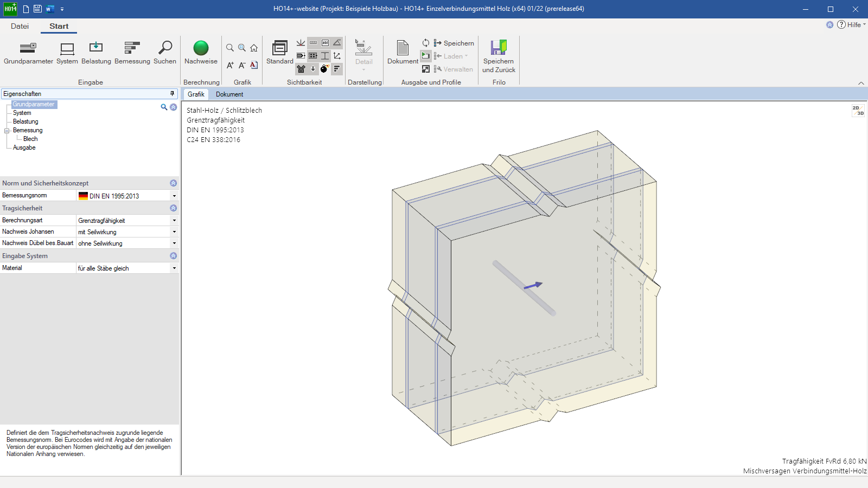Toggle the down-arrow force visibility icon
Screen dimensions: 868x488
[x=313, y=68]
